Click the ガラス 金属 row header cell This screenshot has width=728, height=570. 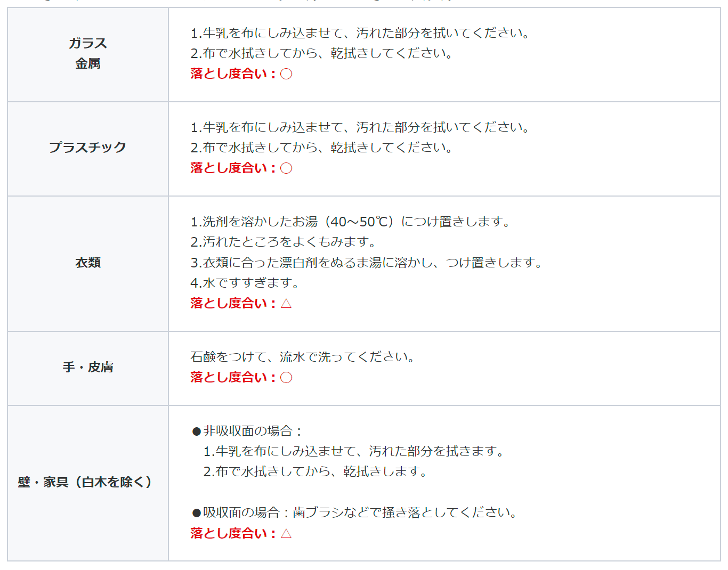[88, 54]
